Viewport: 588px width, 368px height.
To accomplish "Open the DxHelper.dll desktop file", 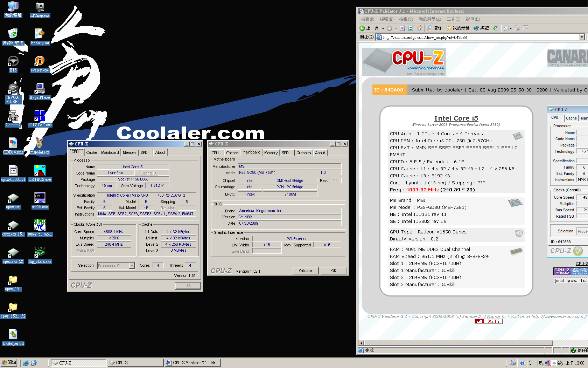I will point(13,338).
